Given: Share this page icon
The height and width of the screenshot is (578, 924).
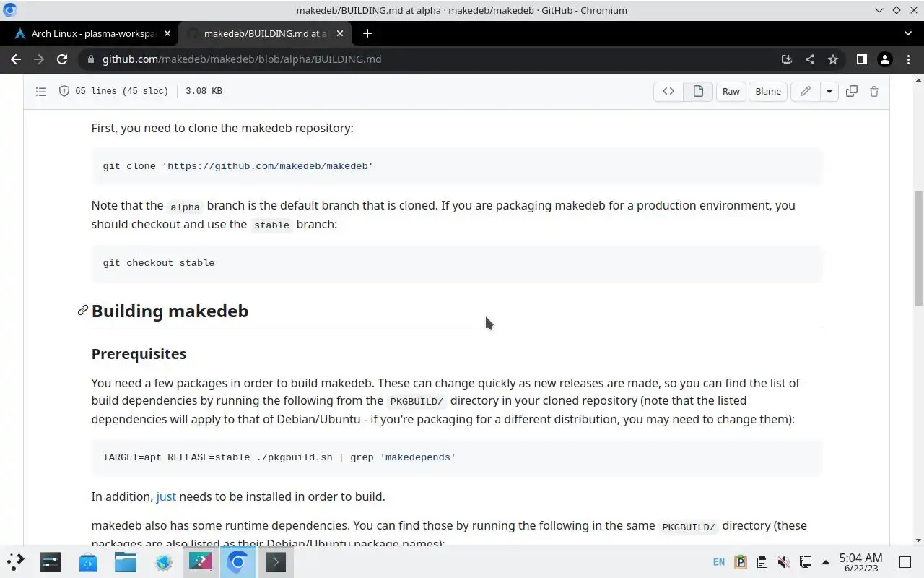Looking at the screenshot, I should 810,59.
